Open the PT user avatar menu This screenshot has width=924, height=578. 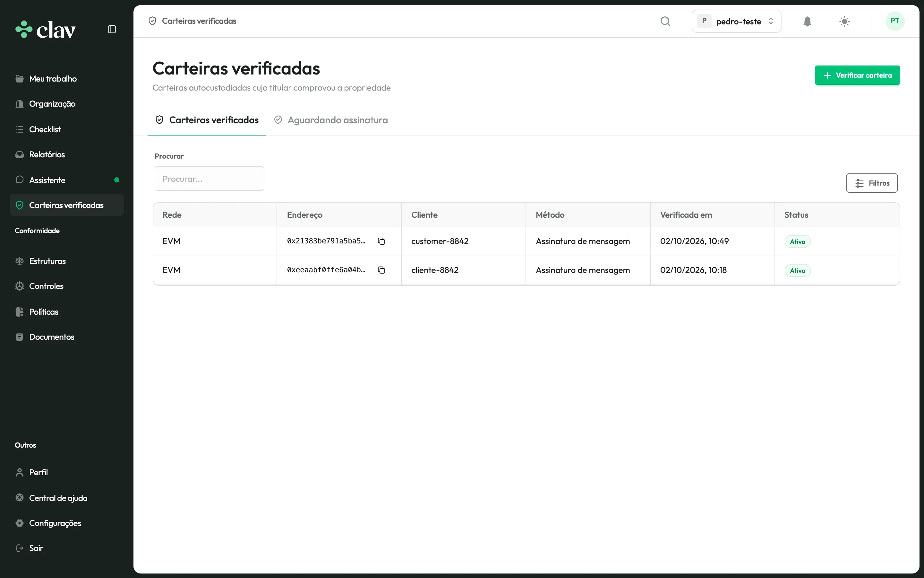[x=894, y=21]
